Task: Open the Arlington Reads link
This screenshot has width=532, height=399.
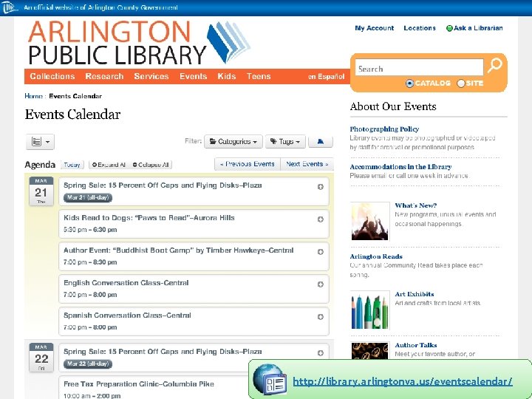Action: point(376,256)
